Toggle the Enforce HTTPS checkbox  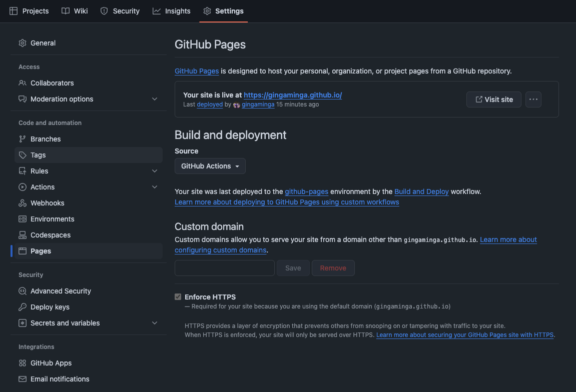(x=178, y=296)
